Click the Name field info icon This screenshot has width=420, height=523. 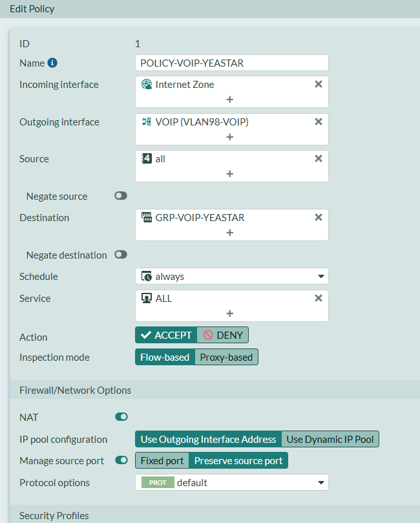pyautogui.click(x=53, y=63)
